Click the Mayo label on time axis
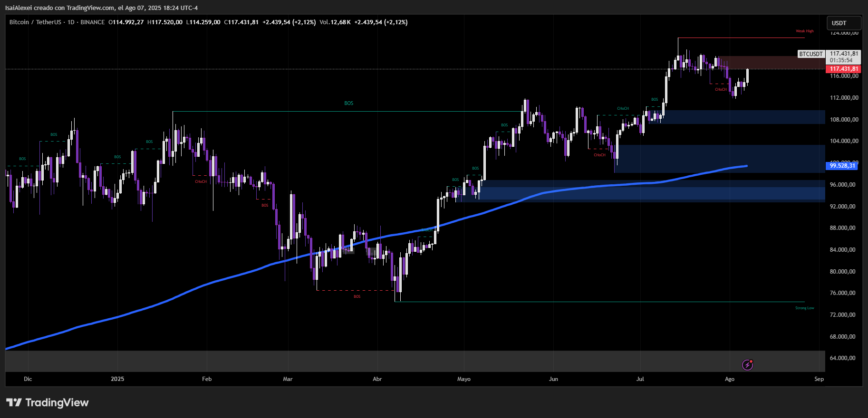 [x=463, y=379]
